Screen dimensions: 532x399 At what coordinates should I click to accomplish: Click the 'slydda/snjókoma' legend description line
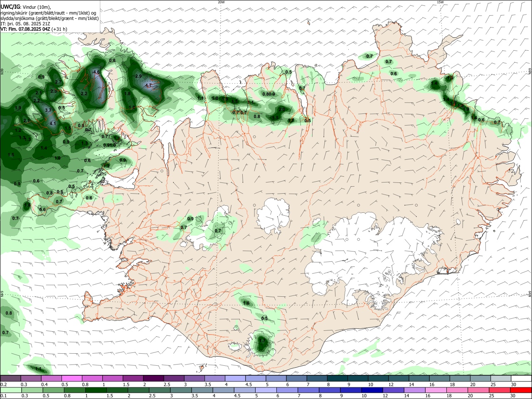pyautogui.click(x=49, y=18)
